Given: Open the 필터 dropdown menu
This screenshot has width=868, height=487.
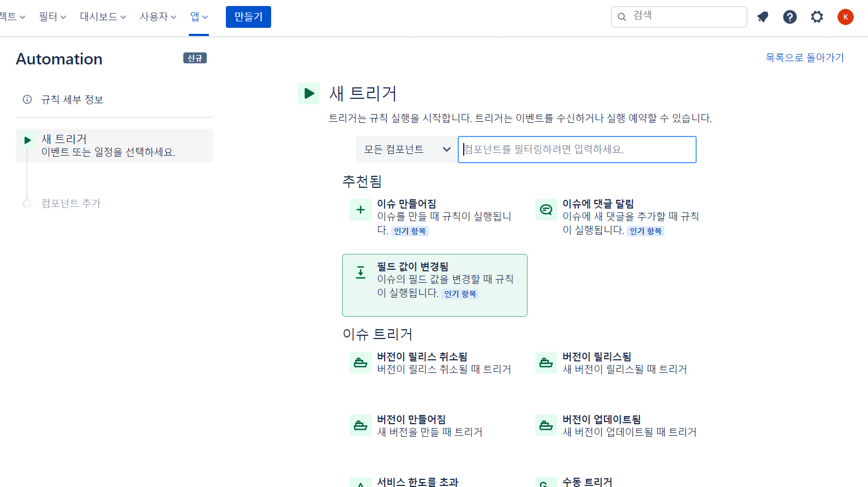Looking at the screenshot, I should point(52,17).
